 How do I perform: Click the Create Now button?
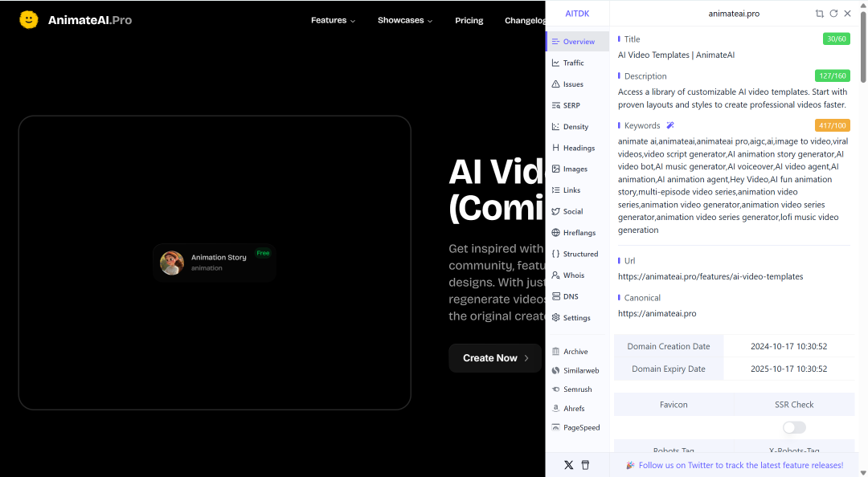495,358
